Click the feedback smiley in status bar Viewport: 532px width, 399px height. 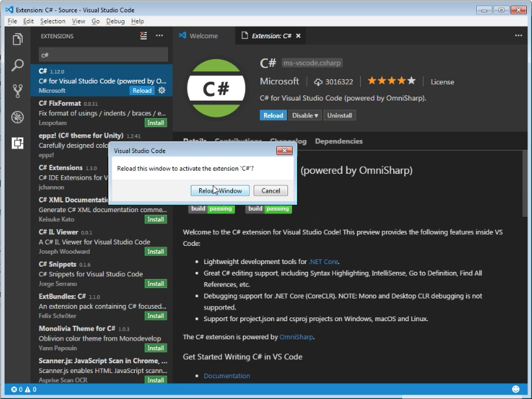click(x=516, y=389)
